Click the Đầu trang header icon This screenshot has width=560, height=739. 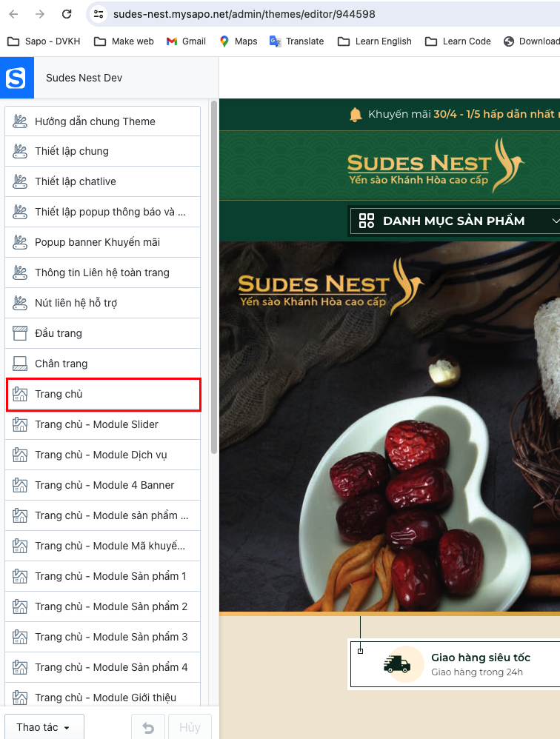point(20,333)
